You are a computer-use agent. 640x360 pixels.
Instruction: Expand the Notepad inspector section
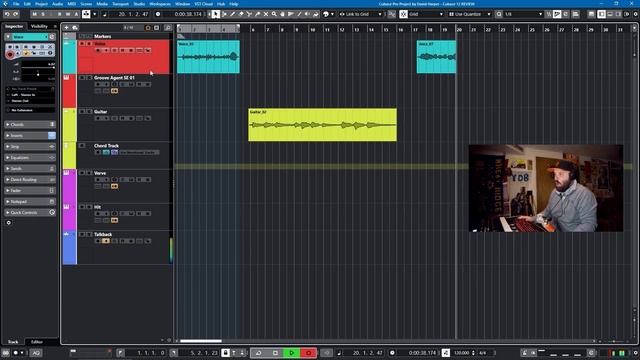pyautogui.click(x=30, y=202)
